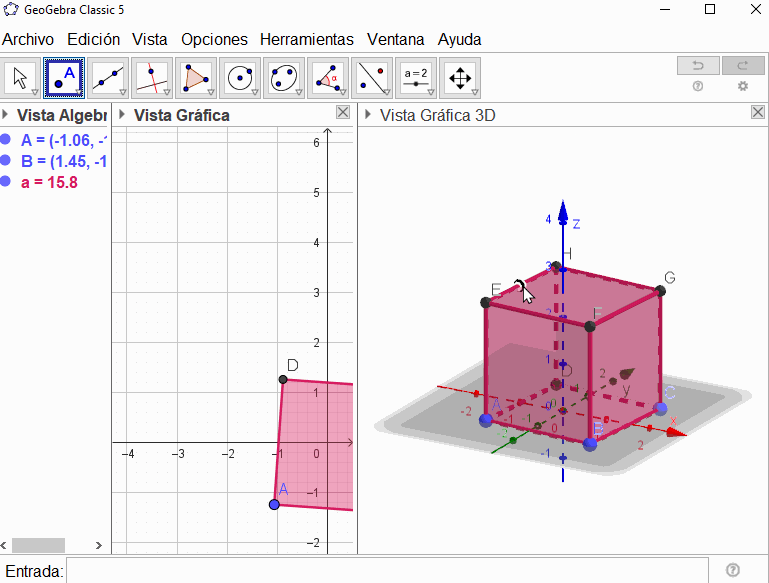Toggle visibility of point B
Image resolution: width=769 pixels, height=583 pixels.
(x=5, y=160)
